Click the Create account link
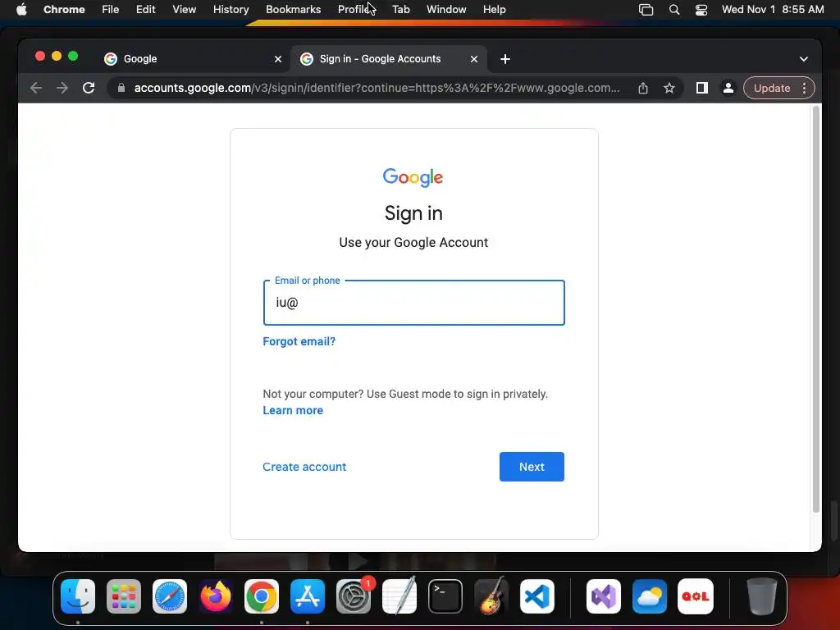This screenshot has width=840, height=630. pyautogui.click(x=304, y=467)
